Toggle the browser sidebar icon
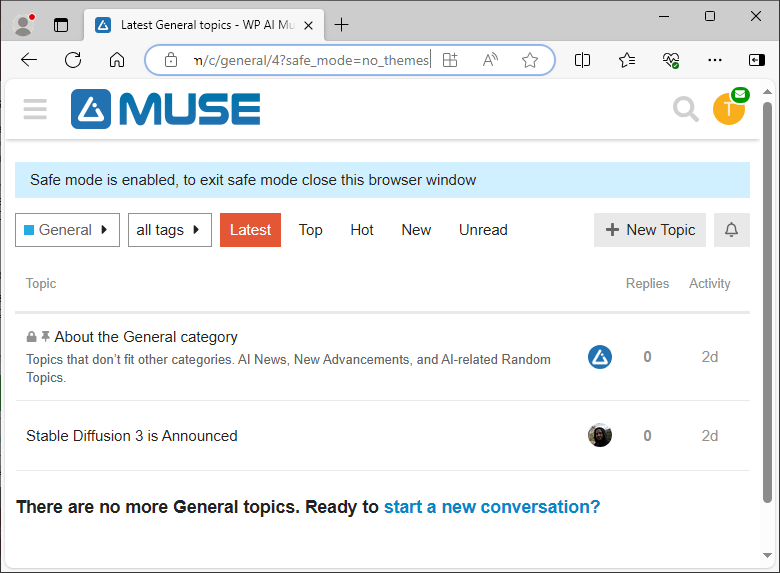Viewport: 780px width, 573px height. click(757, 60)
